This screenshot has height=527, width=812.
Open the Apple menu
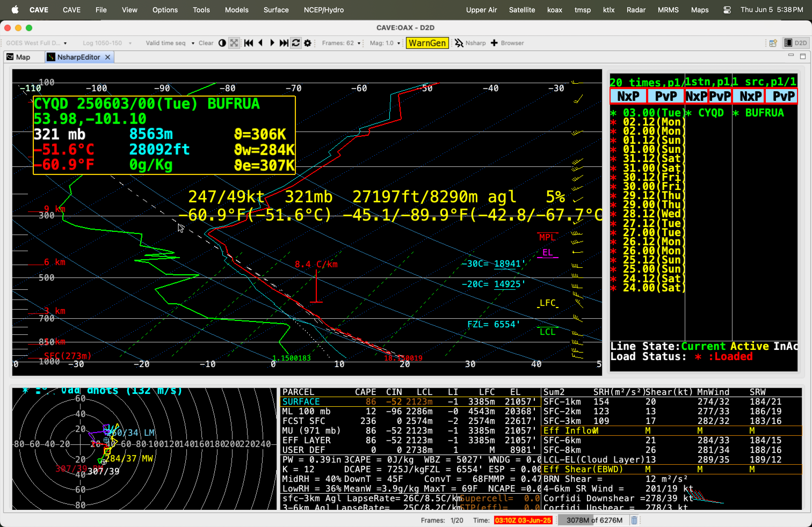[15, 10]
